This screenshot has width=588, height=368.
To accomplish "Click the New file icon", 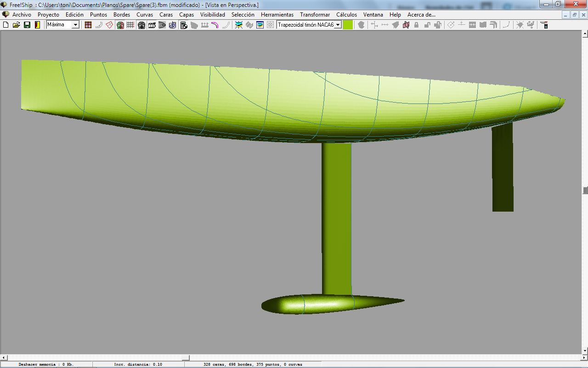I will [6, 25].
